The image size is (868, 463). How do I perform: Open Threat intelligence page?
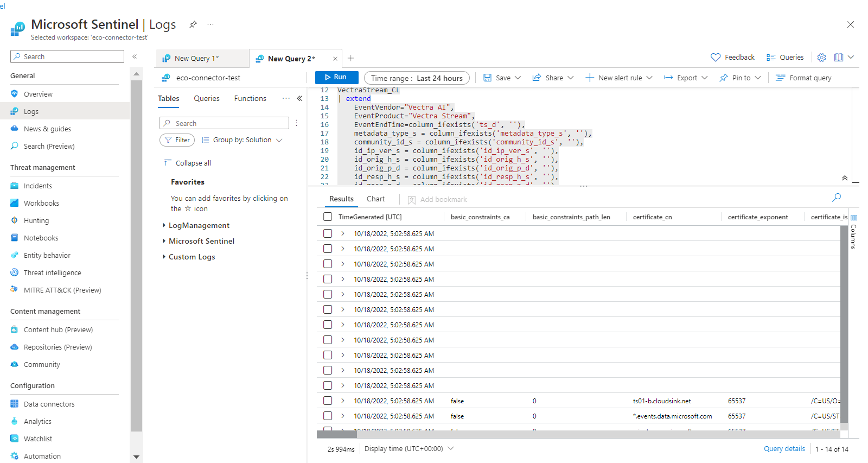52,272
